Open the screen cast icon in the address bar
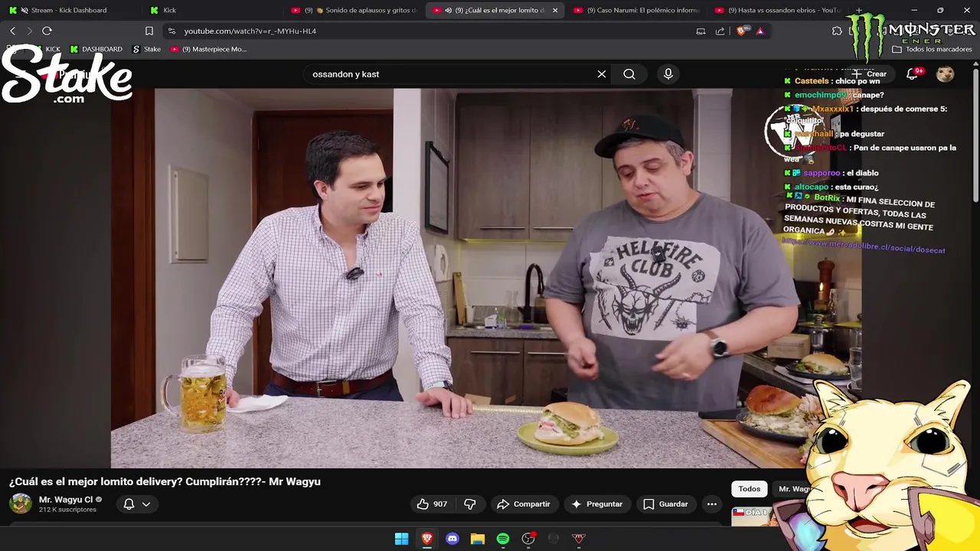 [x=701, y=31]
